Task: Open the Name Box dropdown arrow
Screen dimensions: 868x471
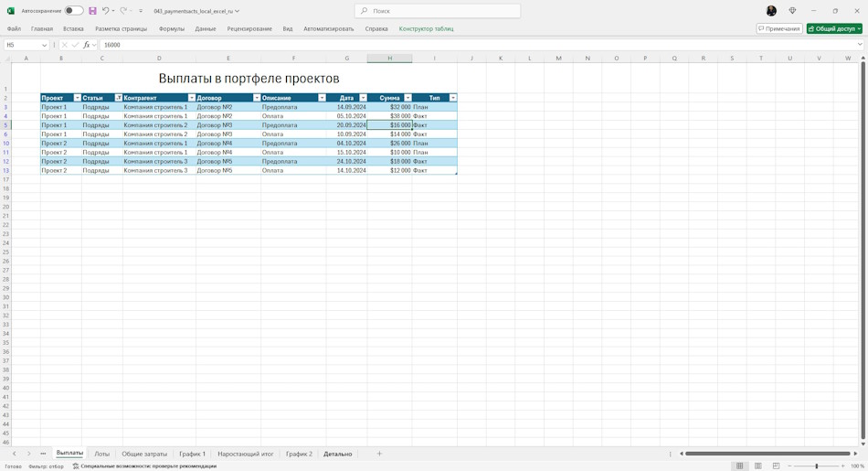Action: pyautogui.click(x=44, y=45)
